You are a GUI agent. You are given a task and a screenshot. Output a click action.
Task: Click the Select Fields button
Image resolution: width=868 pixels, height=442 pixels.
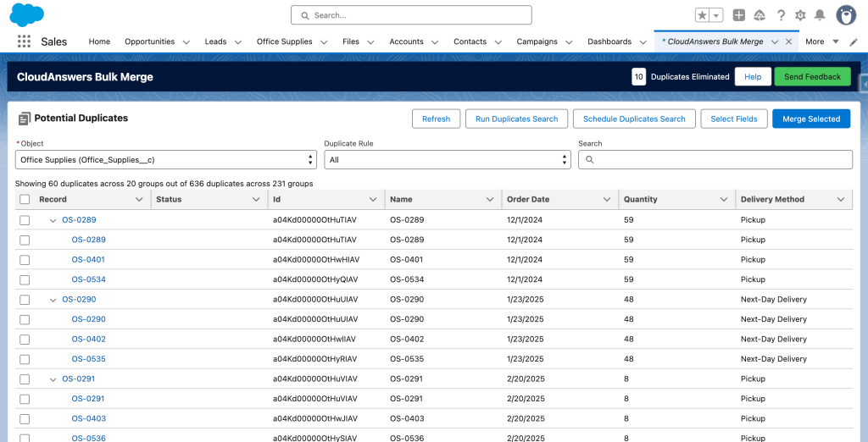(734, 119)
